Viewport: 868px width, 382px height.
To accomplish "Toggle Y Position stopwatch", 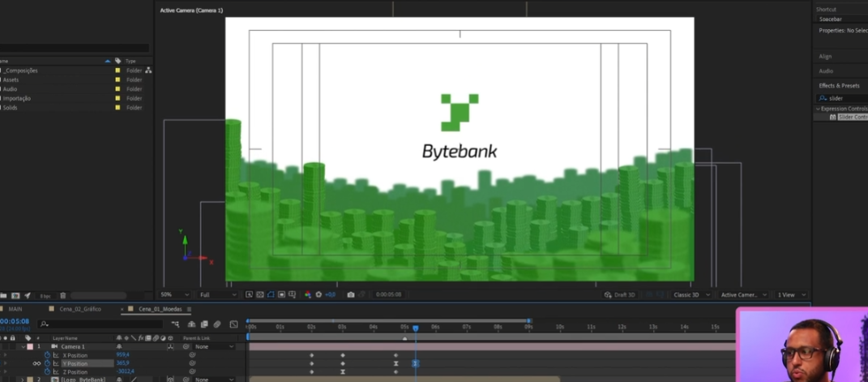I will tap(47, 363).
